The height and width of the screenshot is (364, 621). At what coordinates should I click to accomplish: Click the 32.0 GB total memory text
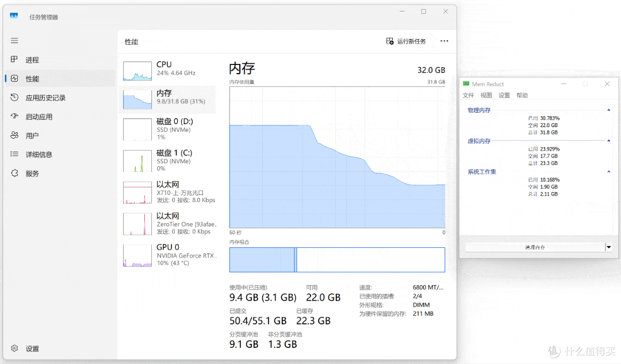click(x=431, y=70)
